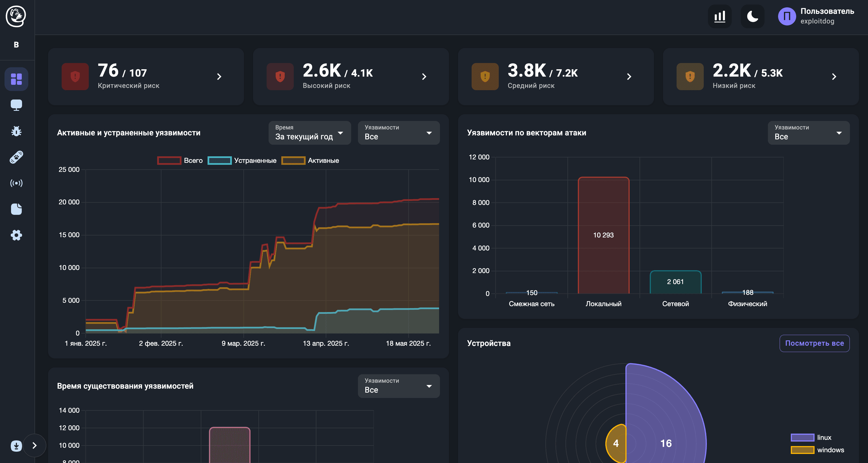This screenshot has height=463, width=868.
Task: Open the broadcast signal icon in sidebar
Action: (16, 183)
